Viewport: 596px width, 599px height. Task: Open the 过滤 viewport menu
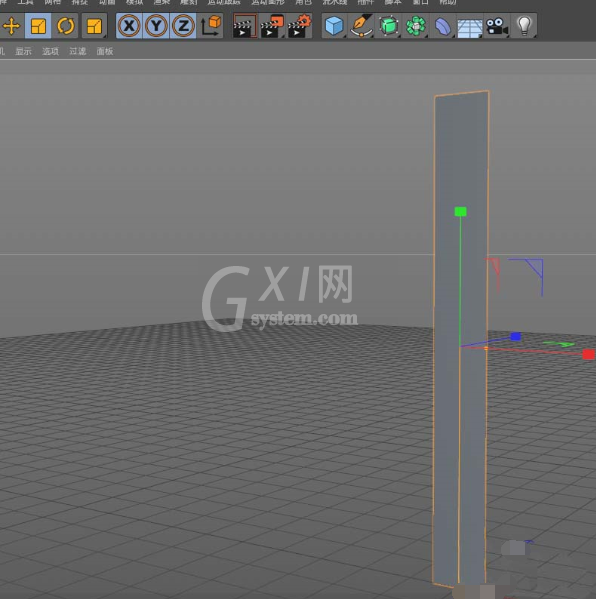pyautogui.click(x=78, y=51)
